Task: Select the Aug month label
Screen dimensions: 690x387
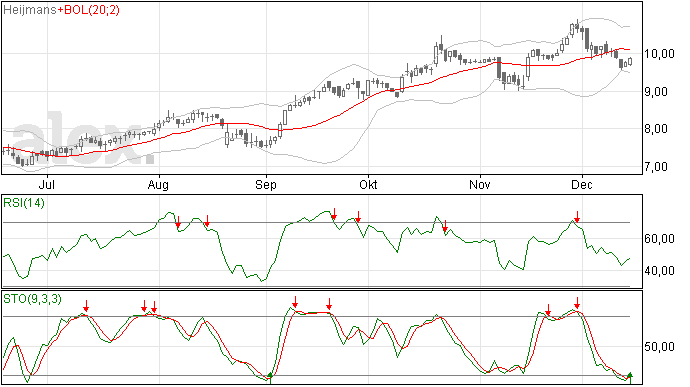Action: pyautogui.click(x=158, y=184)
